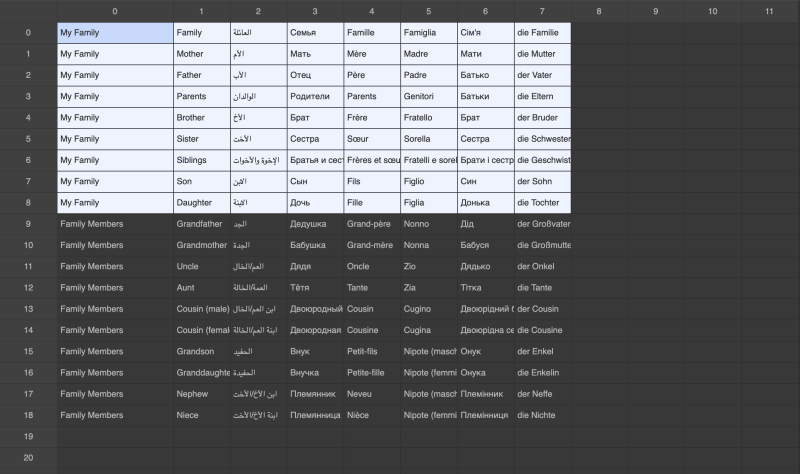Click the 'Son' cell
This screenshot has width=800, height=474.
(202, 182)
